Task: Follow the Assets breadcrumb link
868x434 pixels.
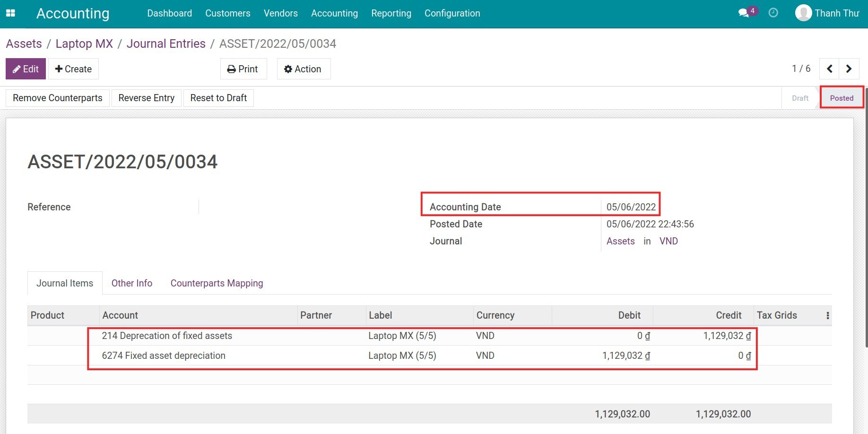Action: [24, 43]
